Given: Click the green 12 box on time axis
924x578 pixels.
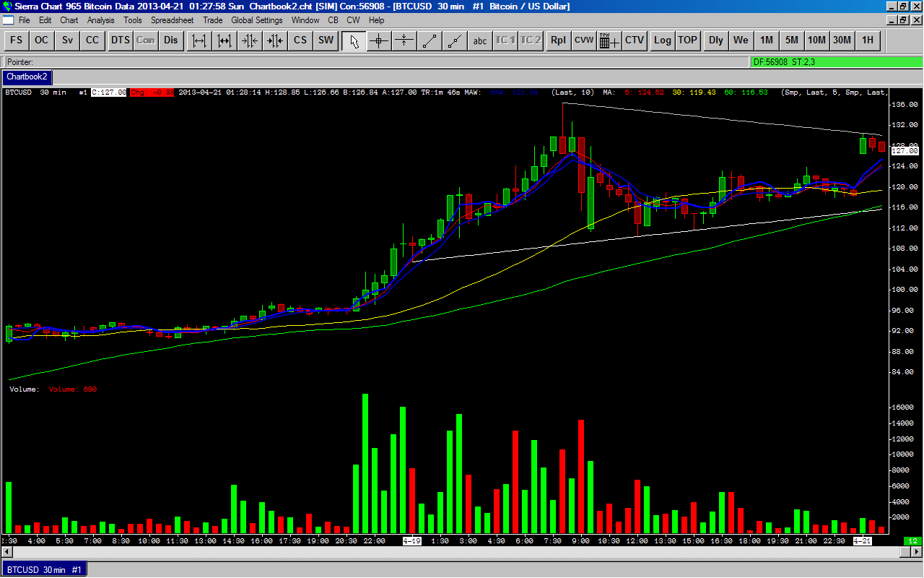Looking at the screenshot, I should [913, 540].
